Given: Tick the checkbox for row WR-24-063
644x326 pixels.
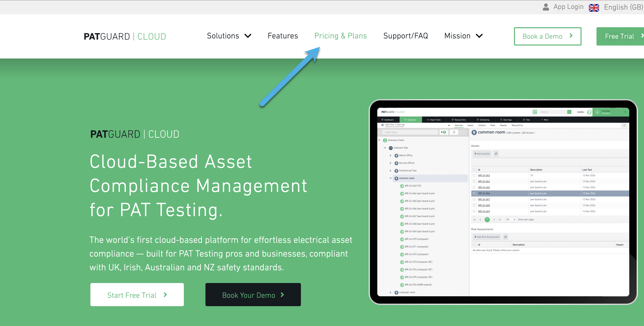Looking at the screenshot, I should point(474,175).
